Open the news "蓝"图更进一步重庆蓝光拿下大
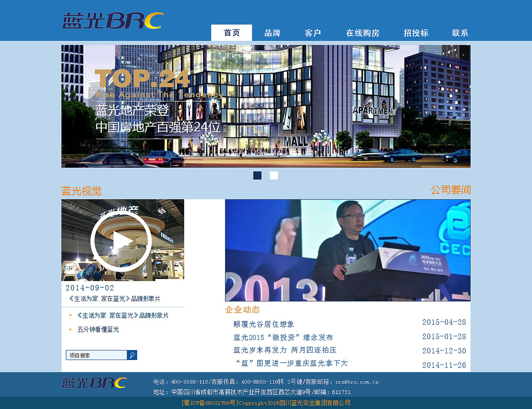Image resolution: width=532 pixels, height=409 pixels. [x=291, y=363]
